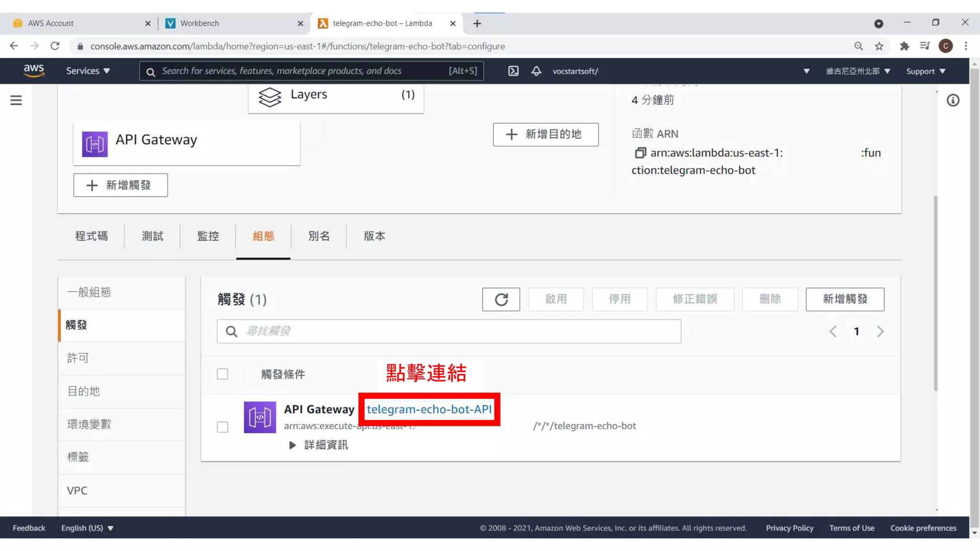
Task: Click the site lock icon in address bar
Action: click(80, 46)
